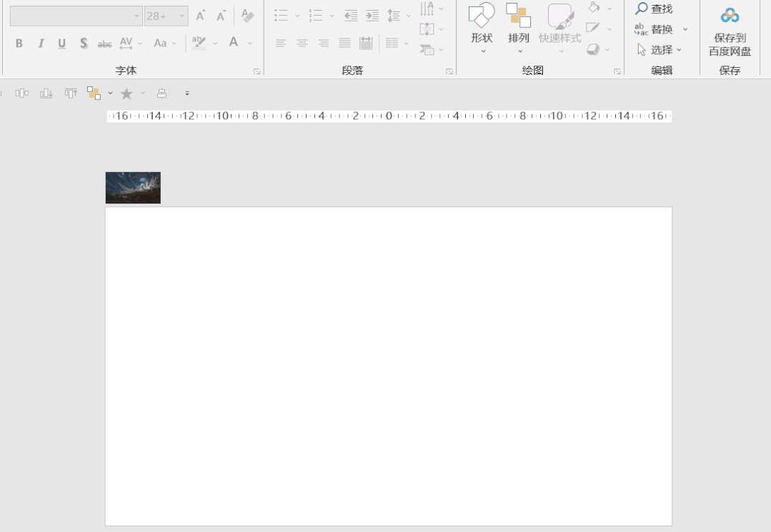This screenshot has width=771, height=532.
Task: Click the add columns icon
Action: coord(392,44)
